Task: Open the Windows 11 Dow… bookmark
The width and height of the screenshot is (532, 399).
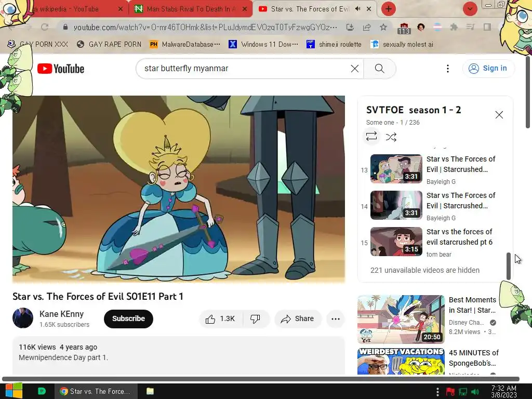Action: tap(263, 44)
